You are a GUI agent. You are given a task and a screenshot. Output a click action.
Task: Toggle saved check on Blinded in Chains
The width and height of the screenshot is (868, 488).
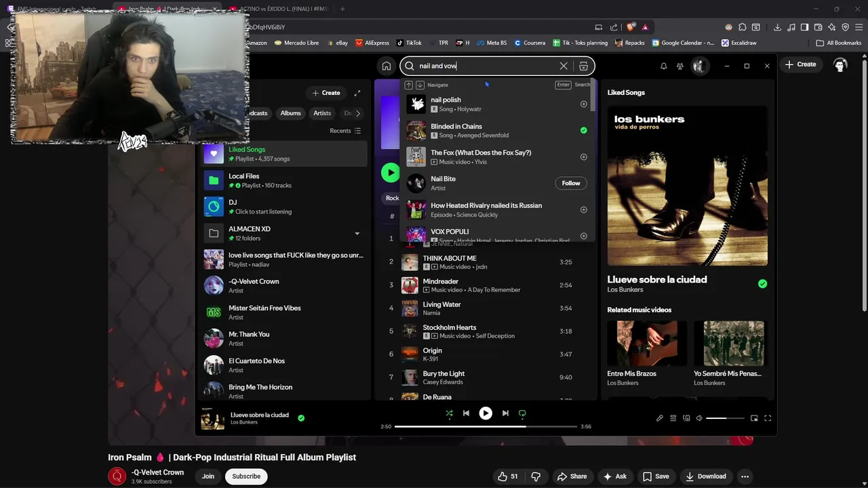tap(583, 130)
